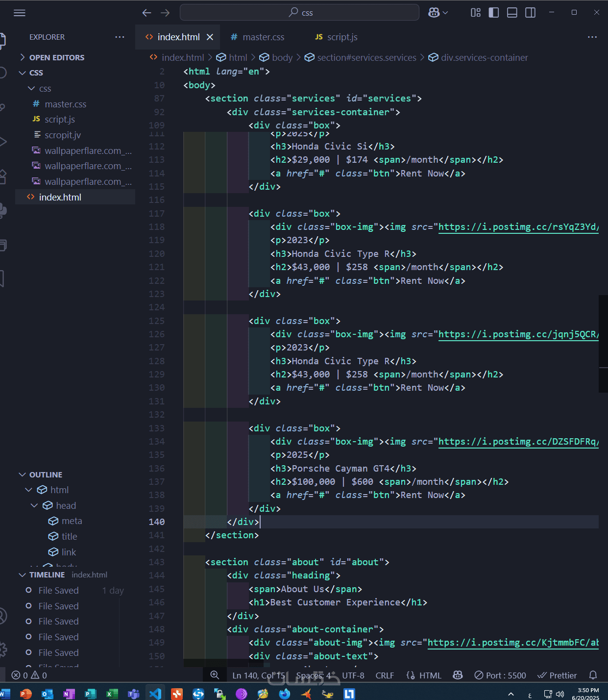Open Excel from the taskbar
Viewport: 608px width, 700px height.
tap(112, 694)
